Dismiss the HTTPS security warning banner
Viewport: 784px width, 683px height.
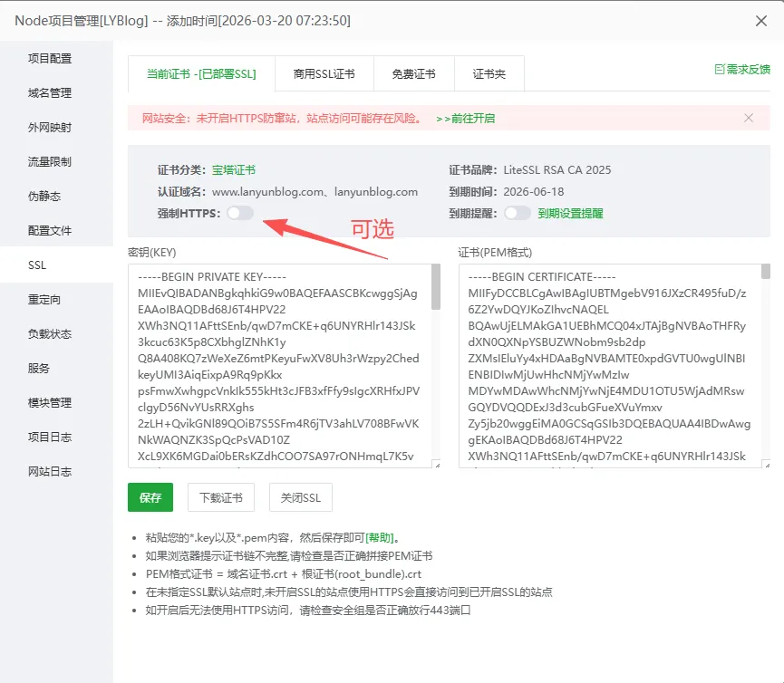coord(749,118)
